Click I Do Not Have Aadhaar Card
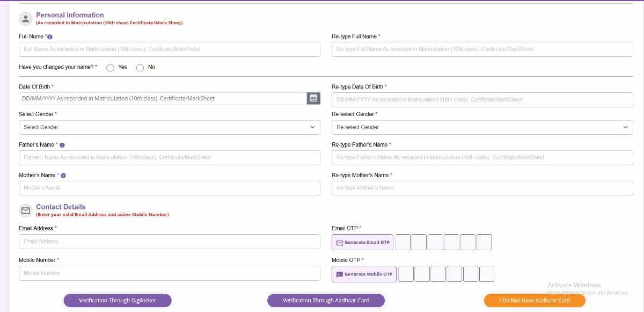This screenshot has height=312, width=644. (534, 300)
